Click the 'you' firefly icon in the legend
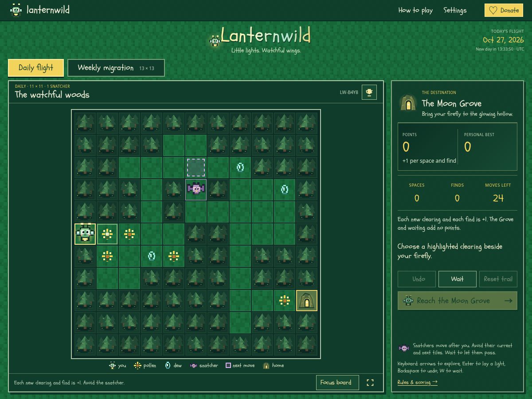 [x=113, y=365]
